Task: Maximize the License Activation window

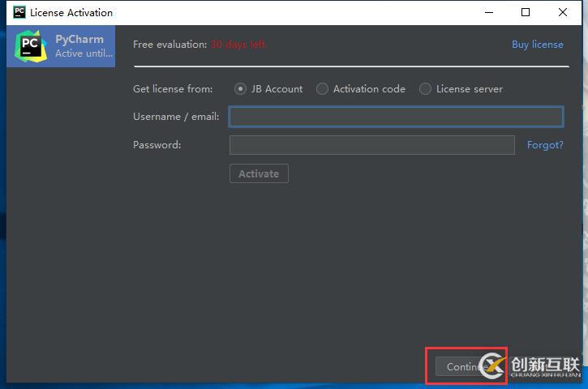Action: coord(526,12)
